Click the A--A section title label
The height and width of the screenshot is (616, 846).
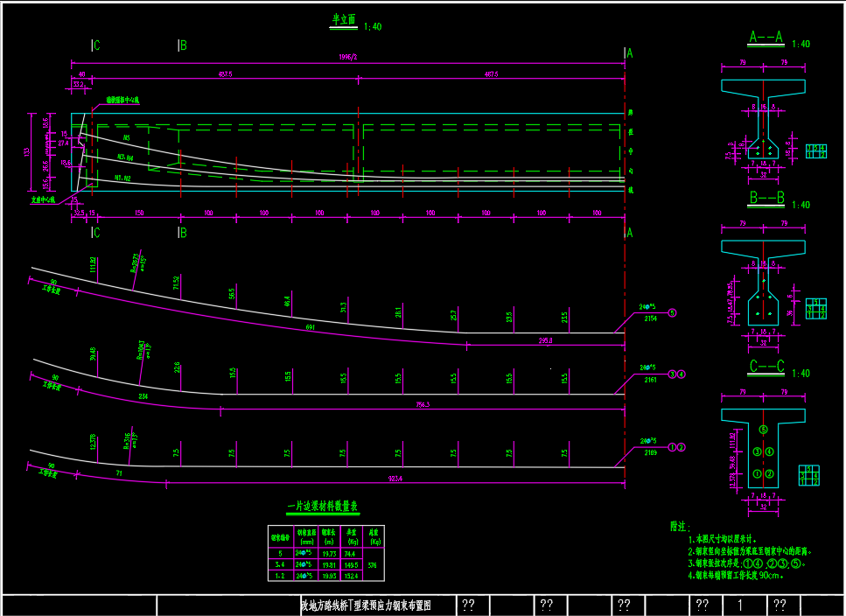coord(766,38)
